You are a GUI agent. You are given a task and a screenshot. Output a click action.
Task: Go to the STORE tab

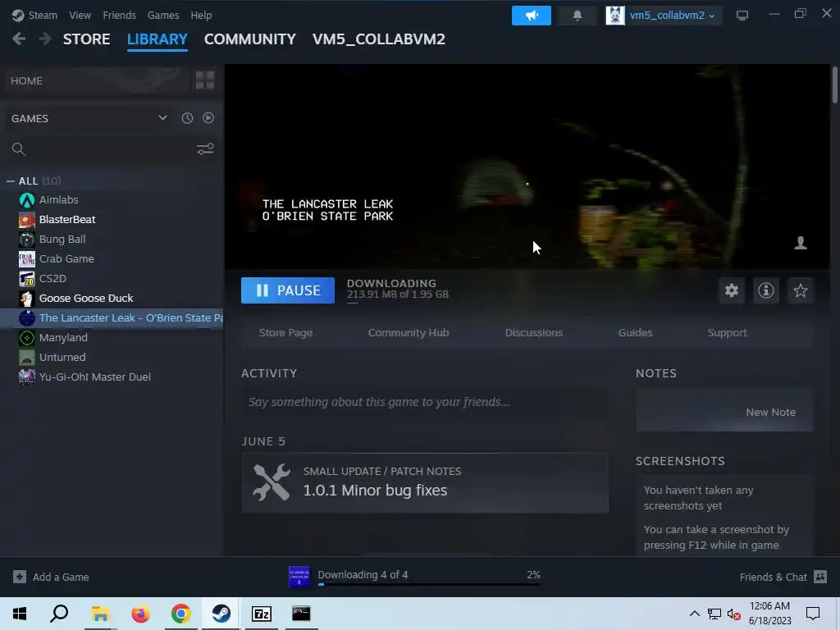coord(86,39)
